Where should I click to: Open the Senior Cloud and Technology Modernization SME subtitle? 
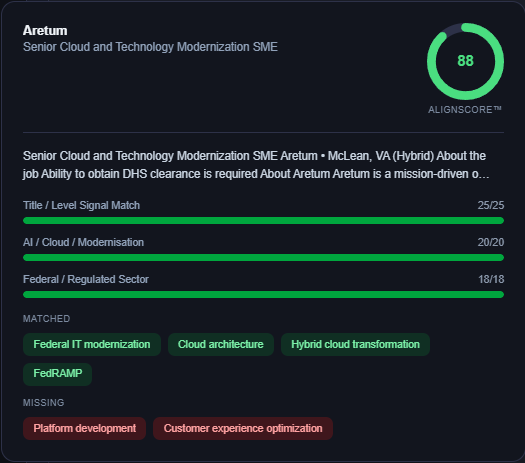[150, 47]
